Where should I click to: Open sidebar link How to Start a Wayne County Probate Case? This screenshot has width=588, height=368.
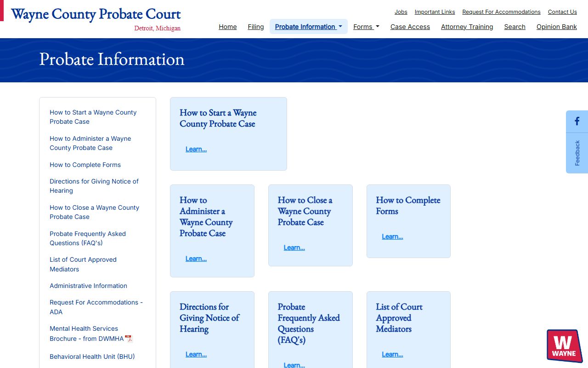tap(93, 117)
